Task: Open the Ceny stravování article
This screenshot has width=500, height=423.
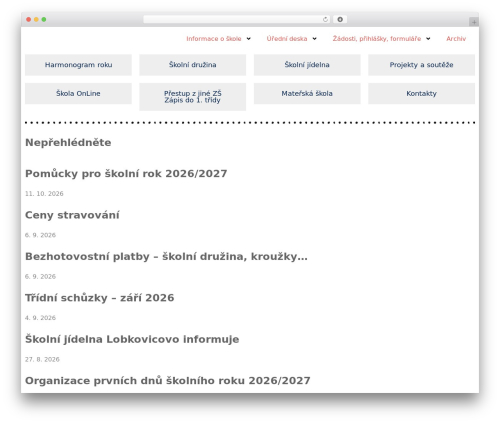Action: [72, 215]
